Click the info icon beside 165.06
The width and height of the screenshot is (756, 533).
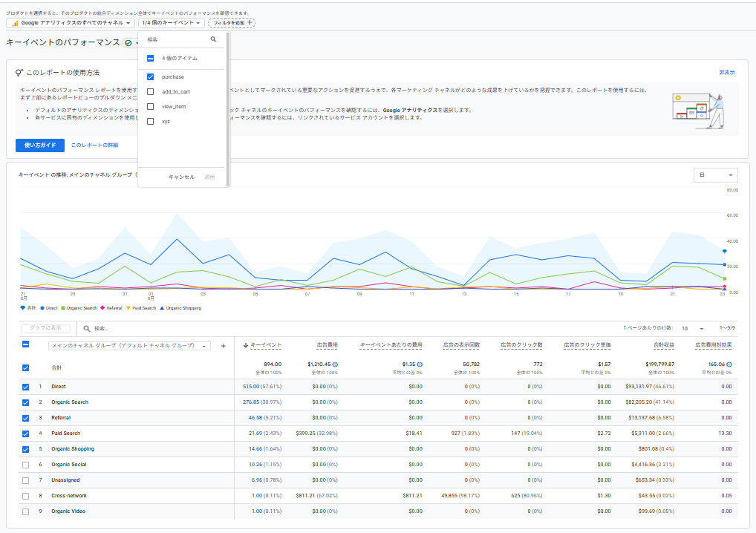pos(729,364)
